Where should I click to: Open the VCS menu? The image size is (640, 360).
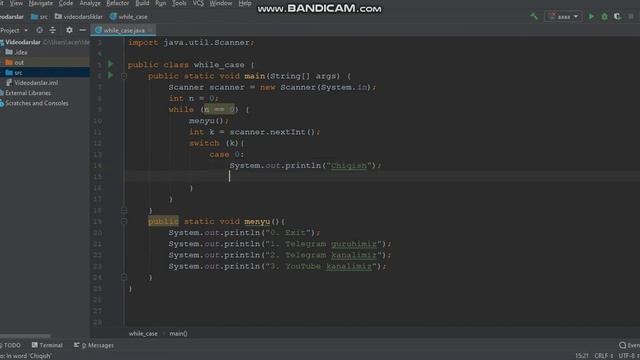[198, 3]
